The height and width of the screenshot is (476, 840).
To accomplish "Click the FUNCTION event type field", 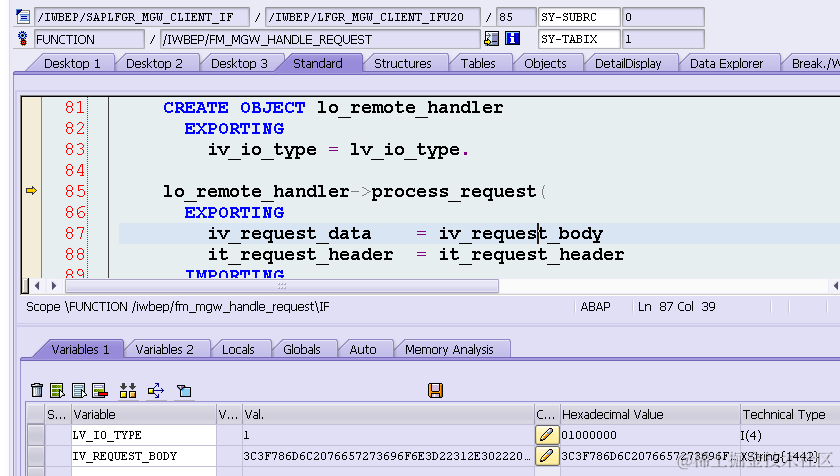I will point(89,39).
